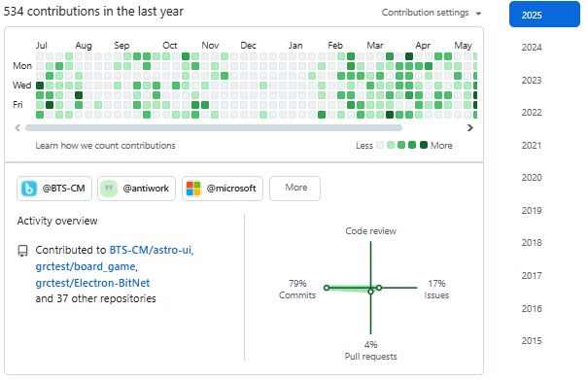Click the lightest legend swatch next to Less

click(380, 145)
